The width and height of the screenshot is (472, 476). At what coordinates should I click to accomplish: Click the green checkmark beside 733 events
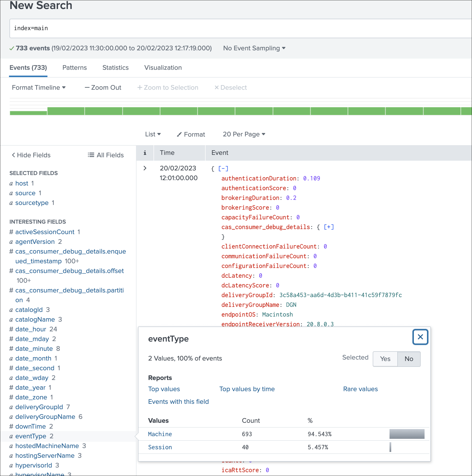click(x=11, y=48)
